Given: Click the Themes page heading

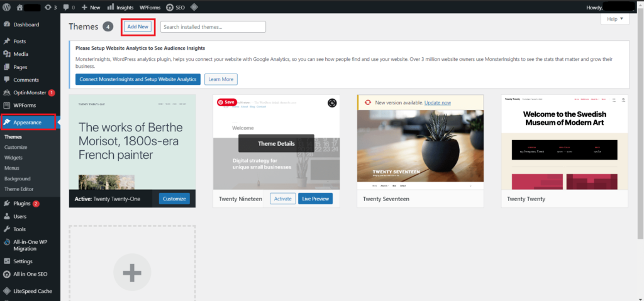Looking at the screenshot, I should pos(84,26).
